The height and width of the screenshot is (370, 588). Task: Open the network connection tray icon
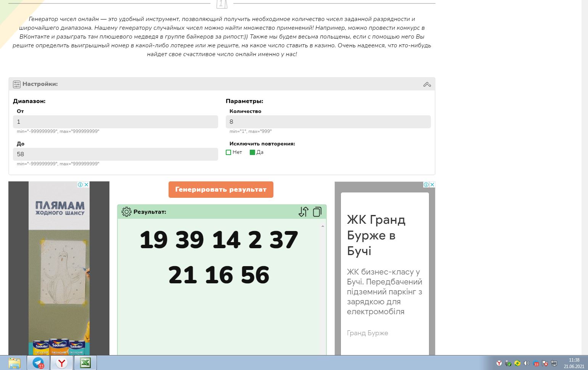click(x=554, y=363)
